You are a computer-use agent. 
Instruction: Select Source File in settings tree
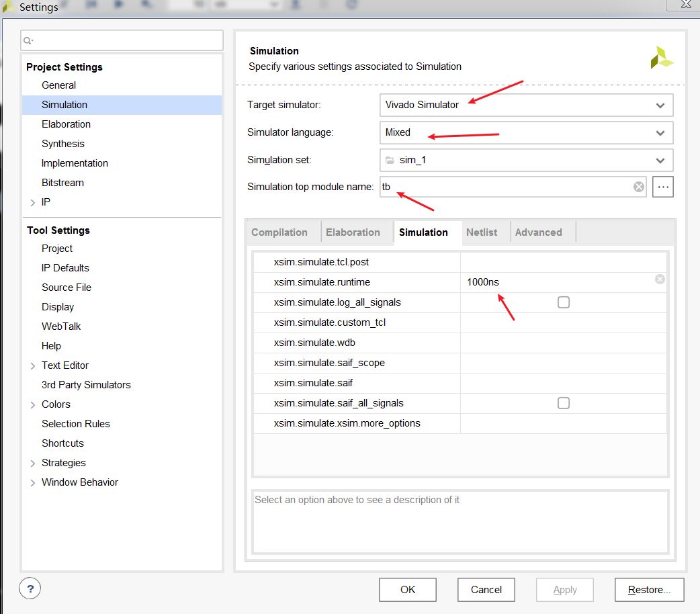pyautogui.click(x=67, y=288)
